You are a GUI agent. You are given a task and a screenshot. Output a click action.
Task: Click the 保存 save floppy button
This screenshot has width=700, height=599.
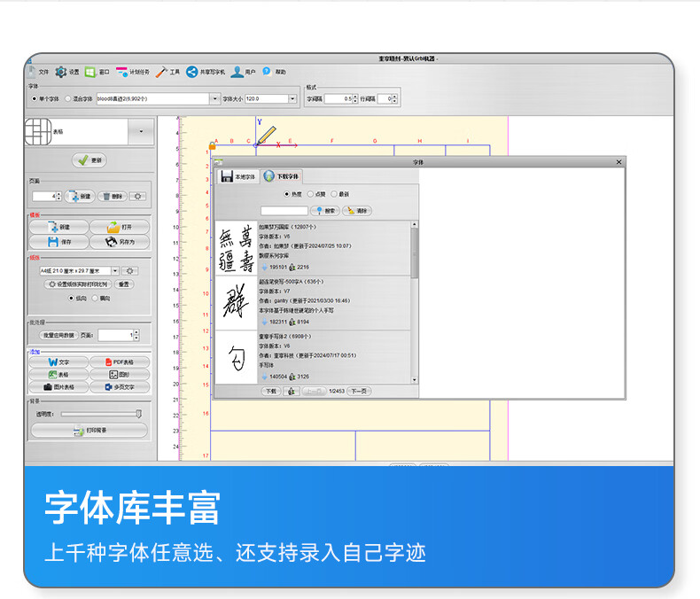59,242
